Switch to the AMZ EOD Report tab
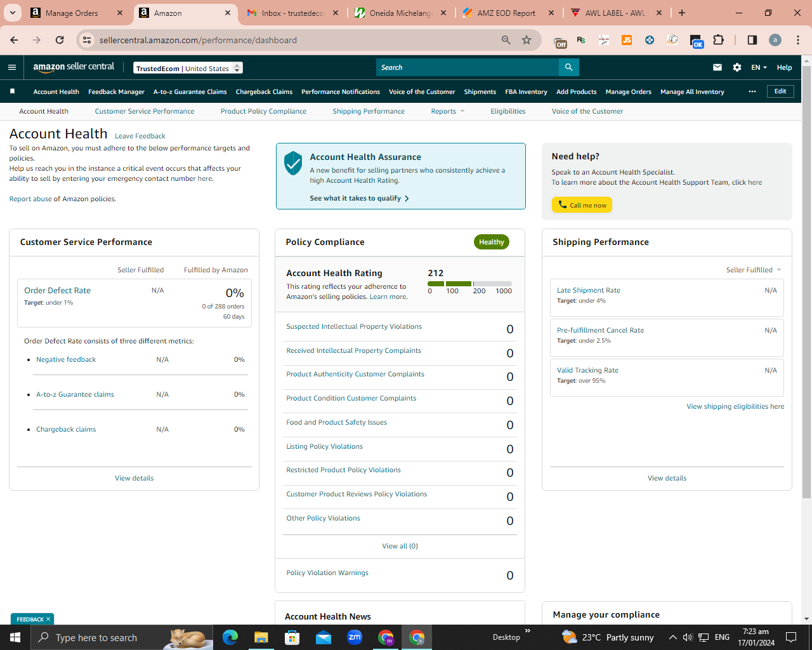 pyautogui.click(x=509, y=13)
